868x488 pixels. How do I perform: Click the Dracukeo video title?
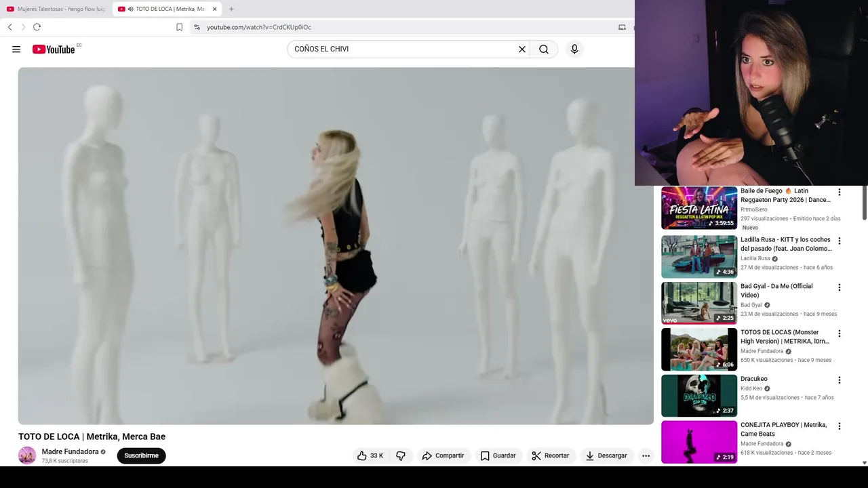[754, 379]
